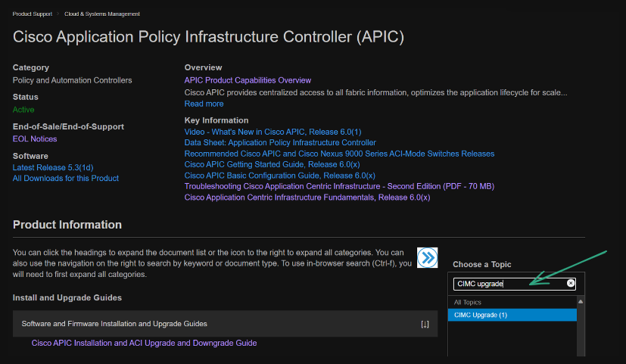This screenshot has height=364, width=626.
Task: Click the CIMC upgrade search field
Action: pyautogui.click(x=514, y=284)
